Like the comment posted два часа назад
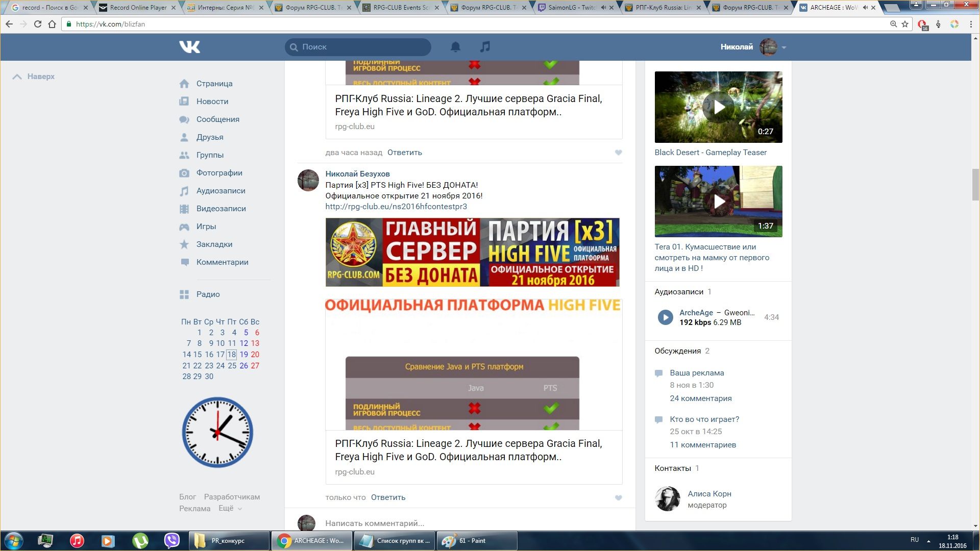Image resolution: width=980 pixels, height=551 pixels. [x=618, y=153]
